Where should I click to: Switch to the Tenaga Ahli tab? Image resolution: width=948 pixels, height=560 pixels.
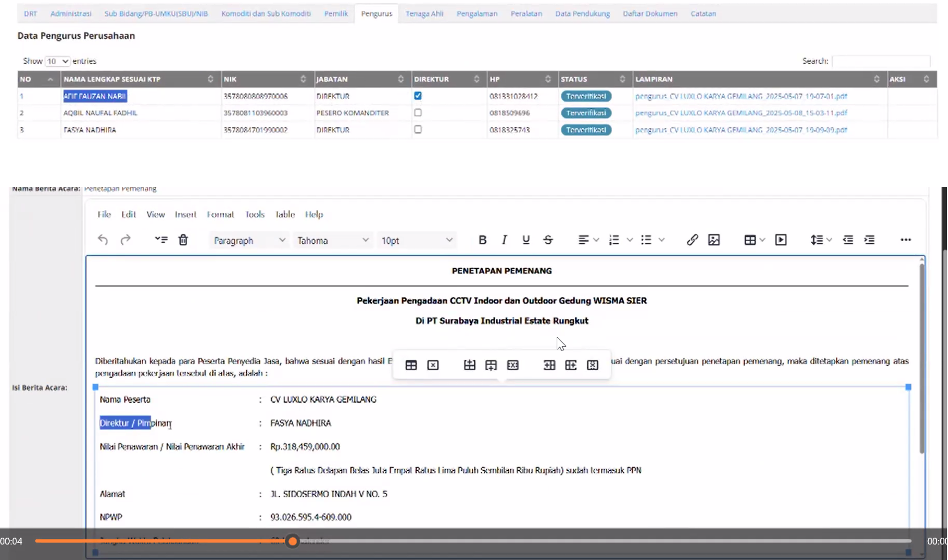pos(424,14)
